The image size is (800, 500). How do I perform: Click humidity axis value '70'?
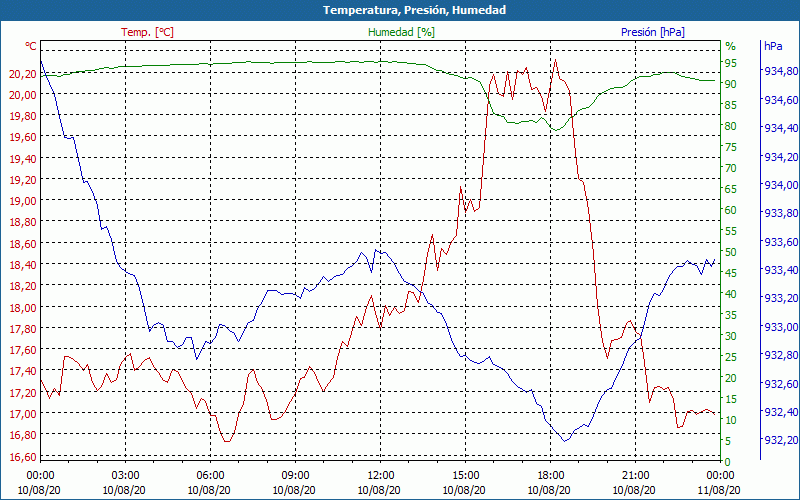[x=731, y=168]
